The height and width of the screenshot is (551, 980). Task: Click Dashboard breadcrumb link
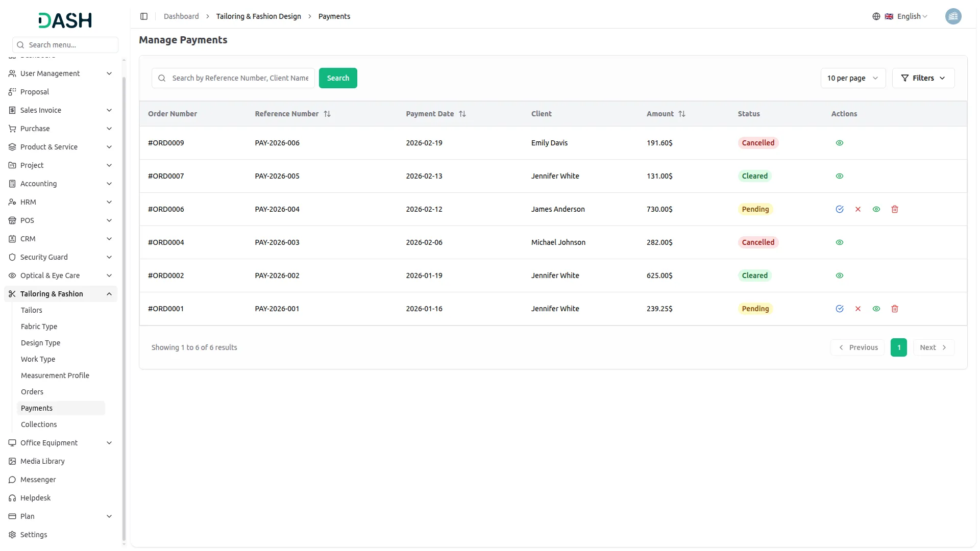pos(181,16)
